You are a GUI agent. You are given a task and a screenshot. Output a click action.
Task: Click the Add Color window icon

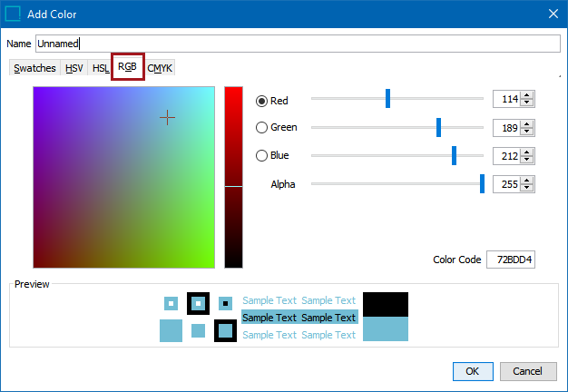[x=15, y=14]
